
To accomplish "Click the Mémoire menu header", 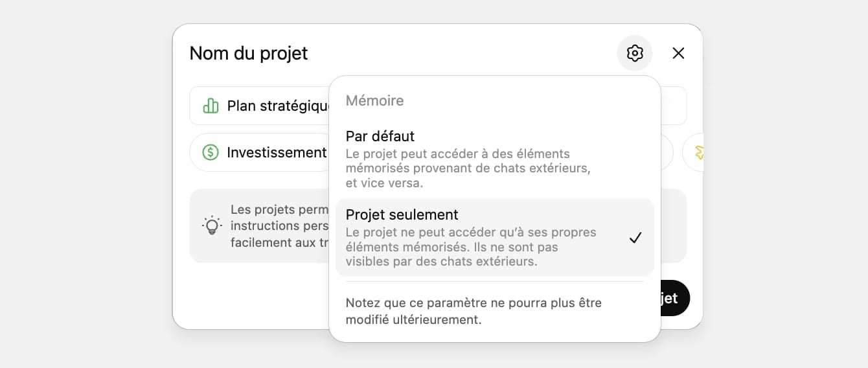I will [374, 100].
